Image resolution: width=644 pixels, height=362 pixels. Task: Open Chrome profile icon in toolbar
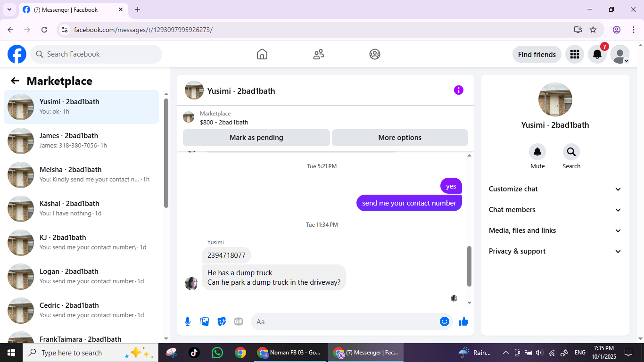click(x=617, y=30)
